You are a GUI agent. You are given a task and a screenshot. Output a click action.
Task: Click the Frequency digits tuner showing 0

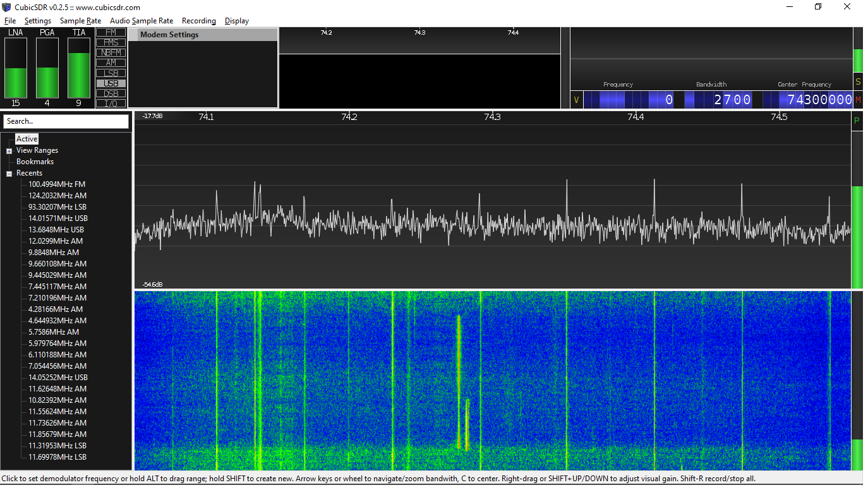629,100
